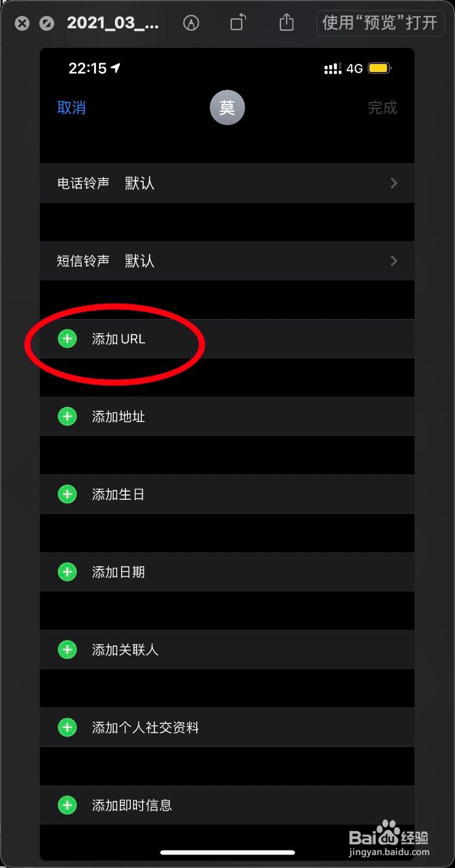The image size is (455, 868).
Task: Click the markup pen icon in Quick Look
Action: tap(191, 23)
